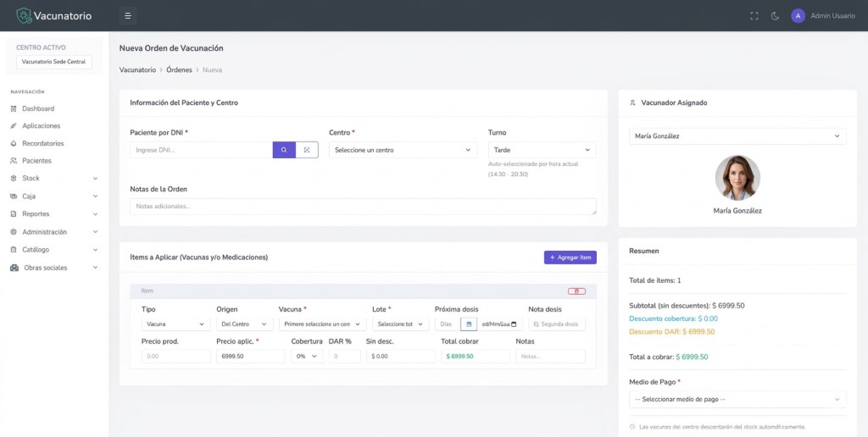Open Recordatorios in the sidebar
This screenshot has height=437, width=868.
(42, 143)
